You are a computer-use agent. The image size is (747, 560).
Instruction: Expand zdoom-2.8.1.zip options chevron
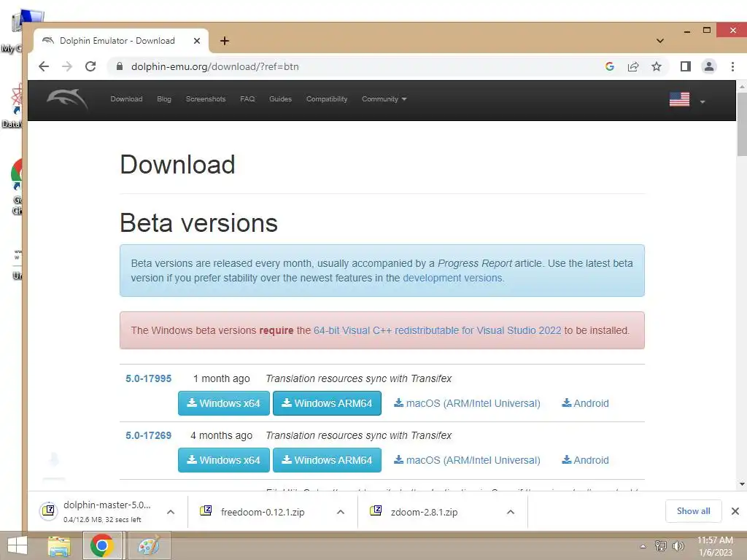coord(510,513)
